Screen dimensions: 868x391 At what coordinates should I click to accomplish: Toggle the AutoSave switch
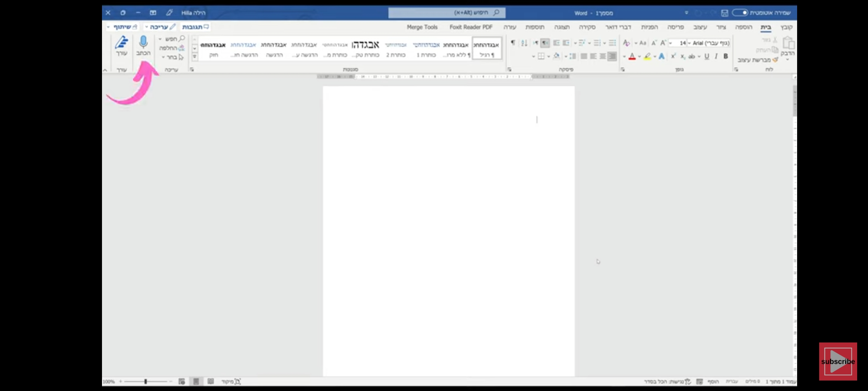[740, 13]
